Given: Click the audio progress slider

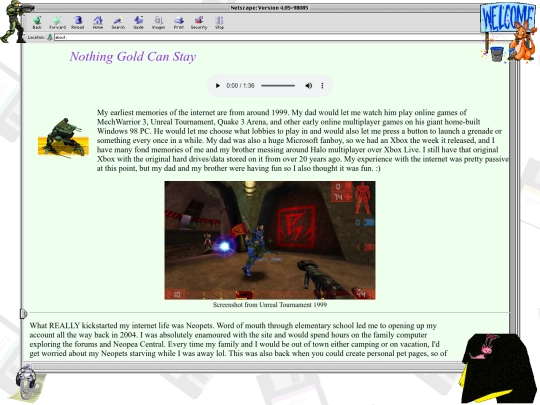Looking at the screenshot, I should [278, 86].
